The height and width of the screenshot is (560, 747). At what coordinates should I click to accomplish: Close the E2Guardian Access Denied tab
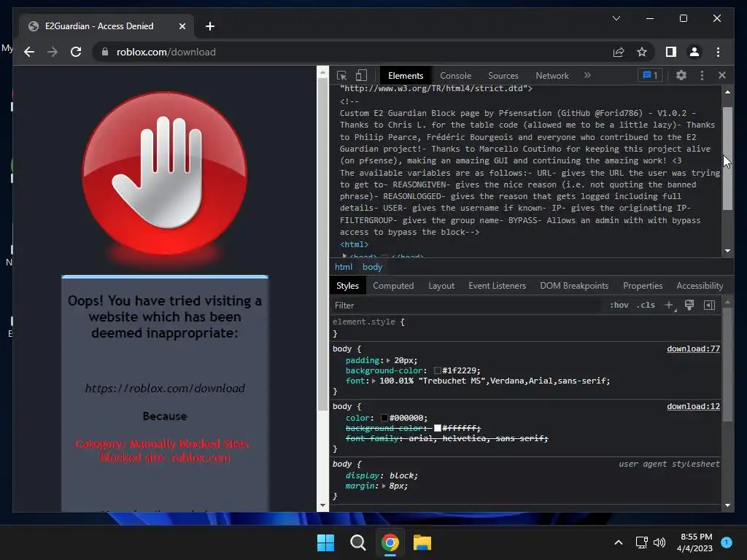[x=182, y=26]
